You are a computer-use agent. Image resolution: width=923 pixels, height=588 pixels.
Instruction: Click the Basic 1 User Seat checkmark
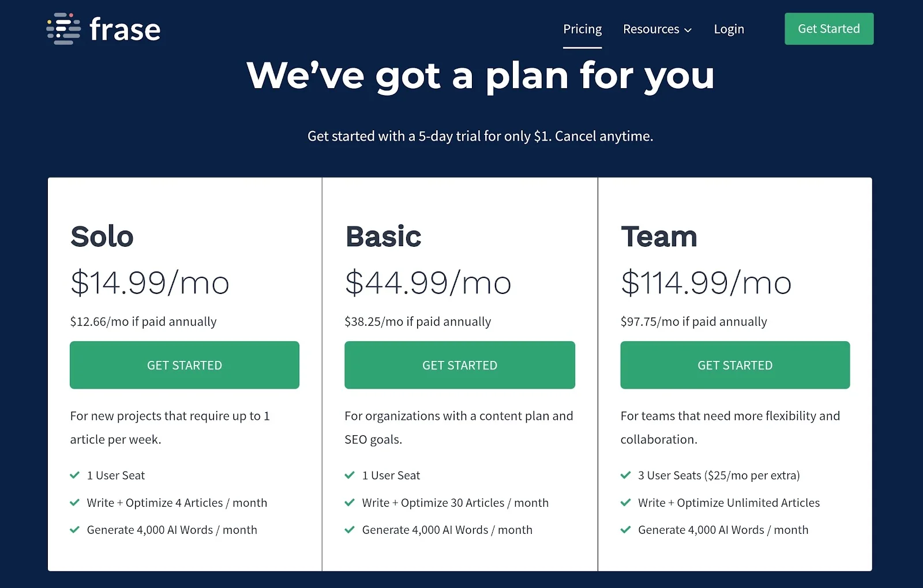350,475
